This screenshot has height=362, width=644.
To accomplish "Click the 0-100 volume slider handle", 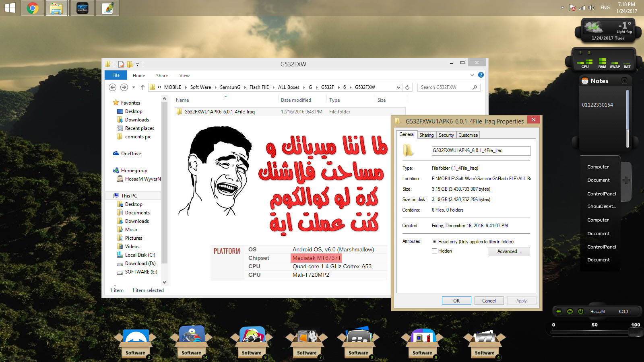I will [x=636, y=332].
